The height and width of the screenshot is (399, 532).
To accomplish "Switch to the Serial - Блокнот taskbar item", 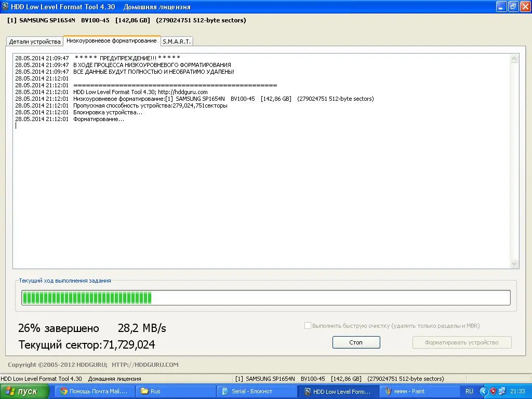I will click(257, 392).
